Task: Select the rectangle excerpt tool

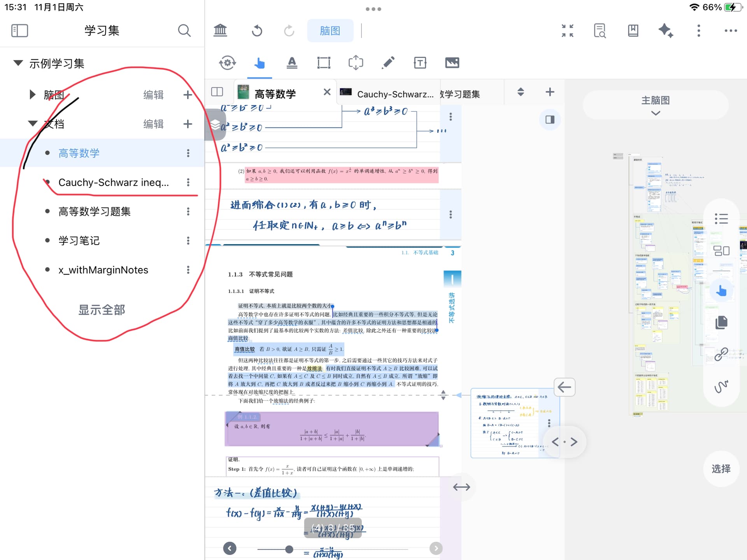Action: tap(324, 63)
